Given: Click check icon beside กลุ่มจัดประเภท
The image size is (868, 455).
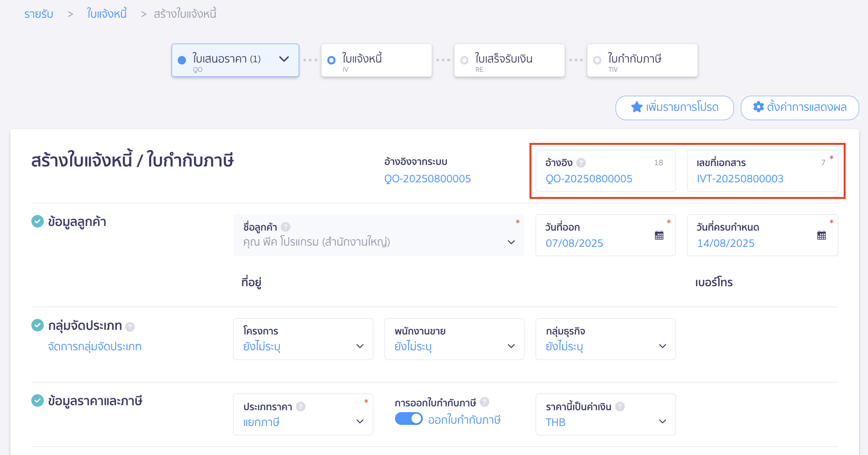Looking at the screenshot, I should pos(37,325).
